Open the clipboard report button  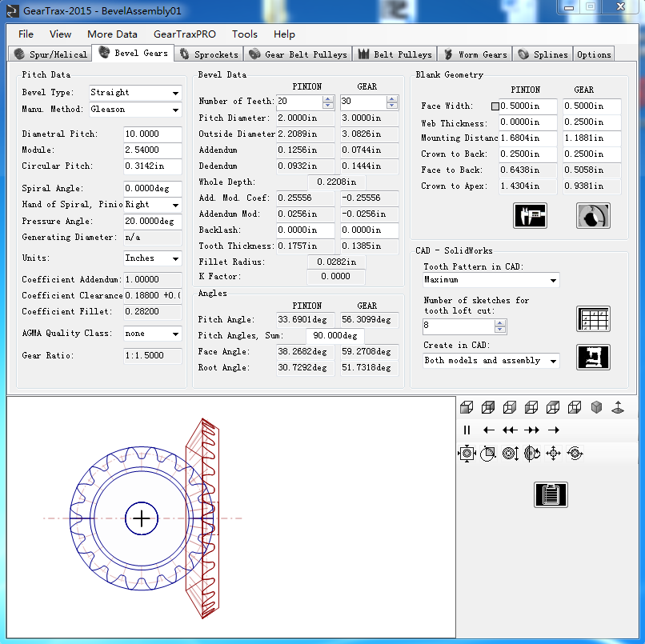point(551,494)
